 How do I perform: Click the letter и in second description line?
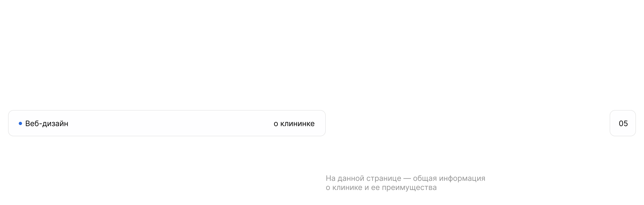click(367, 188)
